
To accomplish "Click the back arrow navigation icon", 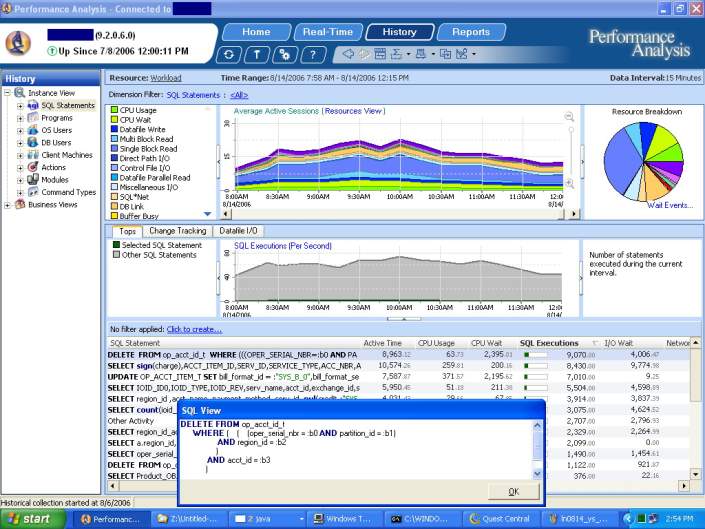I will click(348, 54).
